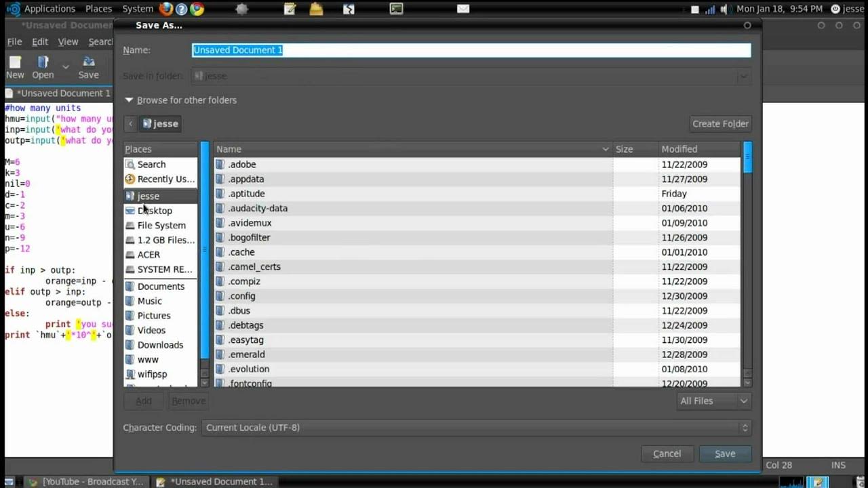The image size is (868, 488).
Task: Select the wifipsp bookmark
Action: (161, 374)
